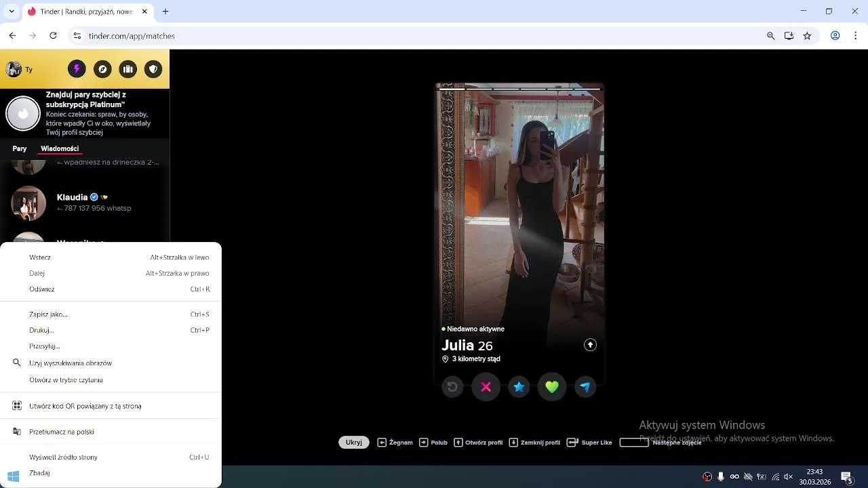Choose Utwórz kod QR powiązany z tą stroną
Image resolution: width=868 pixels, height=488 pixels.
pyautogui.click(x=111, y=406)
